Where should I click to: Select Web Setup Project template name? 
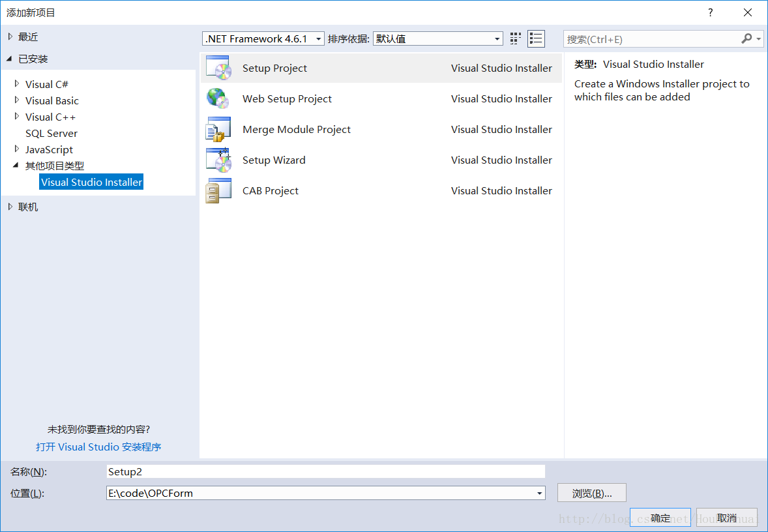click(287, 99)
